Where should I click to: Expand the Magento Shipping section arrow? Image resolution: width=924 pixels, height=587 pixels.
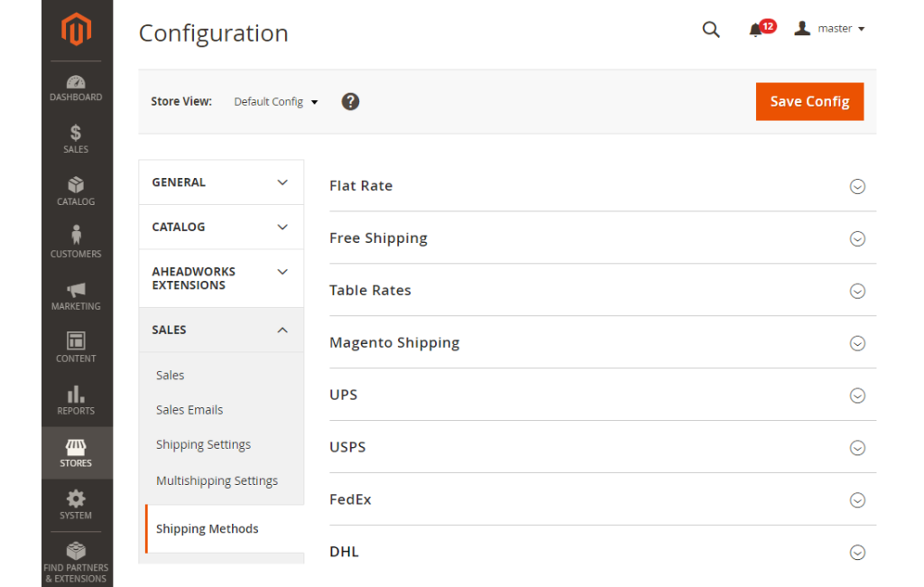click(x=857, y=343)
